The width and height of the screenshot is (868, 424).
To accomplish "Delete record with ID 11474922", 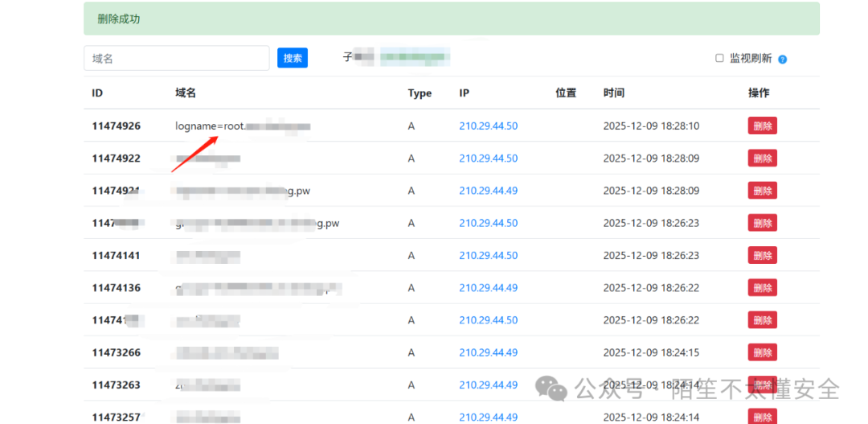I will click(x=762, y=158).
